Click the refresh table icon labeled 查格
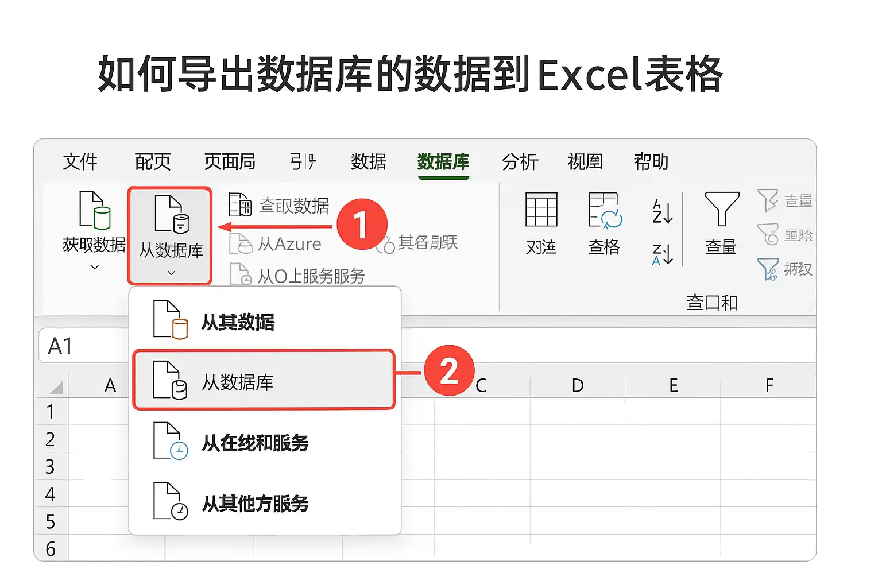The image size is (882, 588). click(605, 210)
